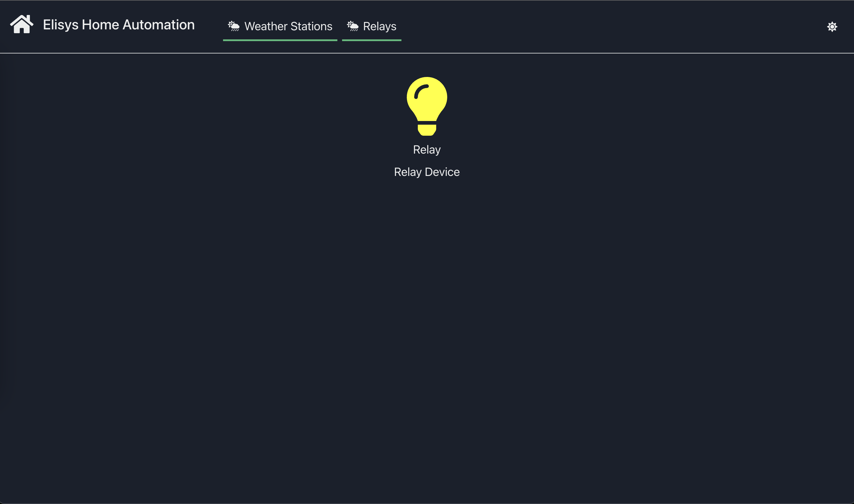Toggle the theme with the sun icon

(x=832, y=27)
